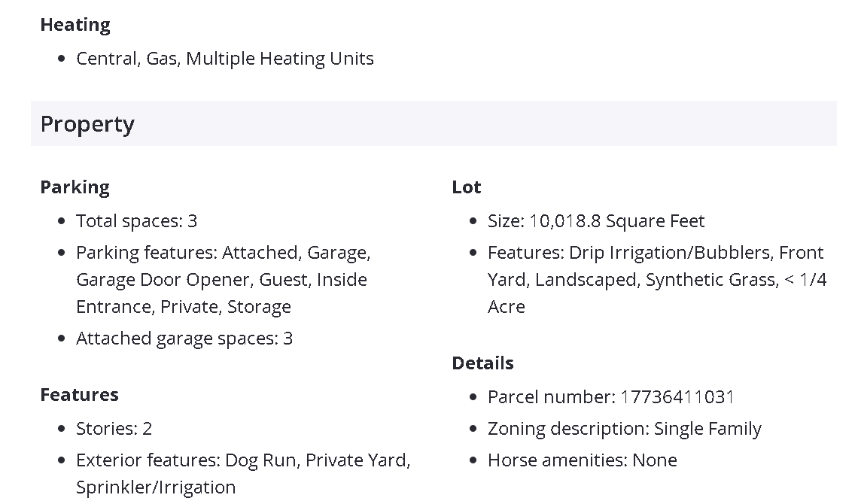Click the bold Features heading under Parking

pos(79,395)
